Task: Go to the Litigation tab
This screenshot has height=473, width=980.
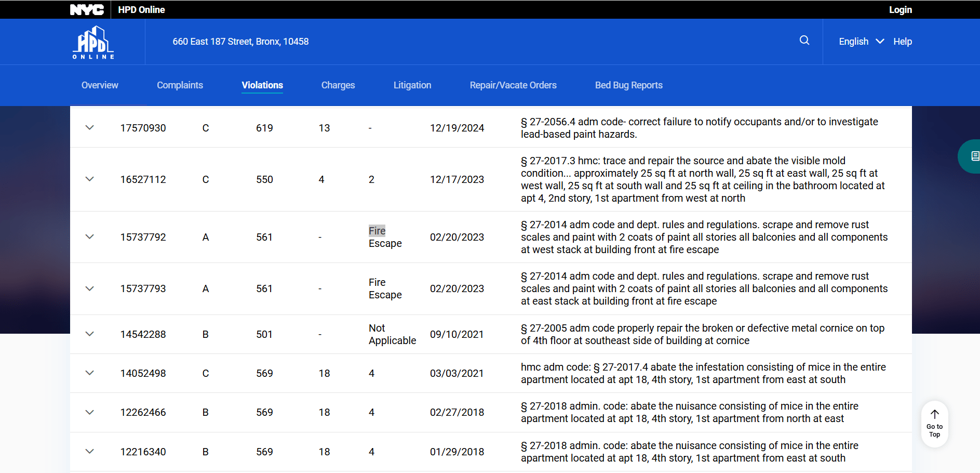Action: tap(412, 85)
